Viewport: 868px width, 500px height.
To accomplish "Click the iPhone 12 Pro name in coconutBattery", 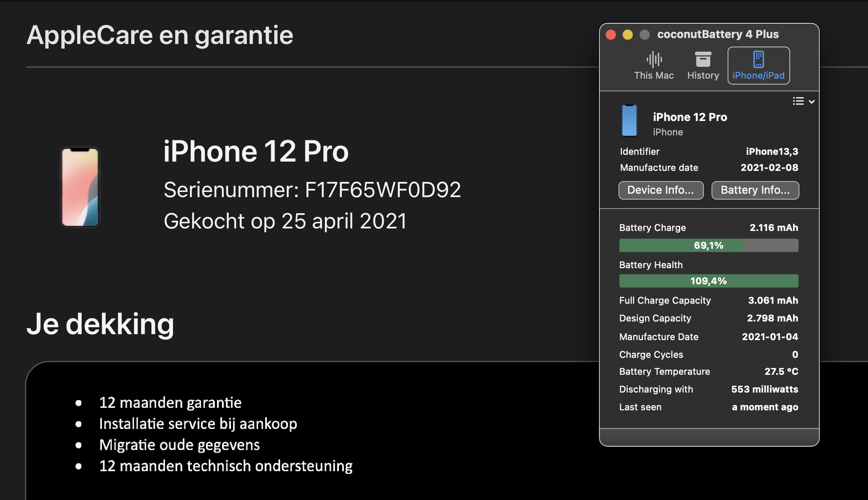I will [690, 117].
